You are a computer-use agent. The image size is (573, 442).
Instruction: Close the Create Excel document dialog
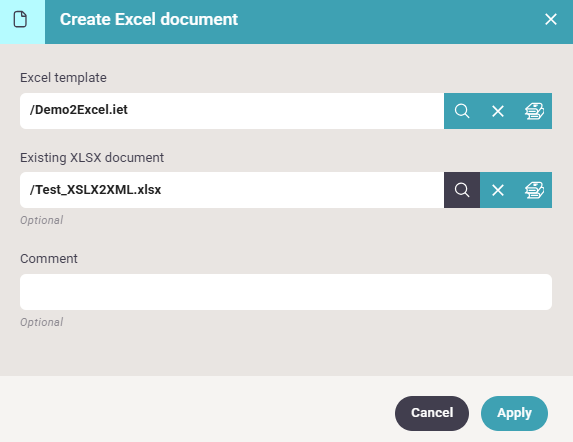click(550, 19)
